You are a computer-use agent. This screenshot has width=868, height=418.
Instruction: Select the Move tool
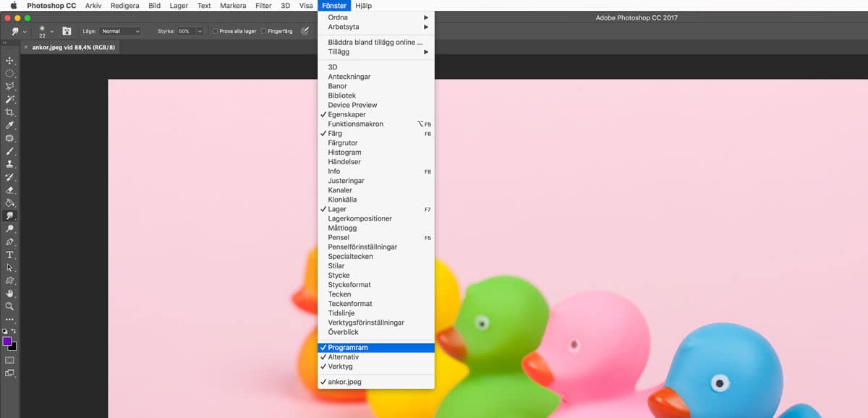coord(10,61)
